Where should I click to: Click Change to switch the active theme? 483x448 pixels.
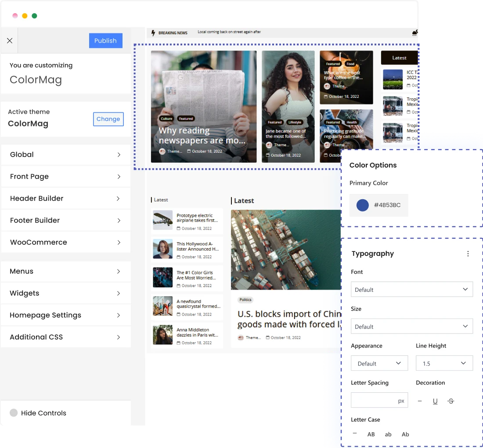coord(108,119)
